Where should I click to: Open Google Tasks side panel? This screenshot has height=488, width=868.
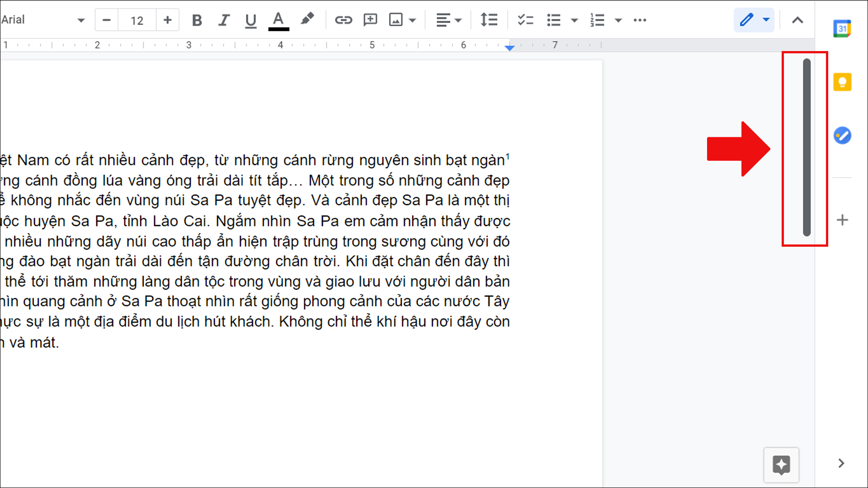coord(842,136)
